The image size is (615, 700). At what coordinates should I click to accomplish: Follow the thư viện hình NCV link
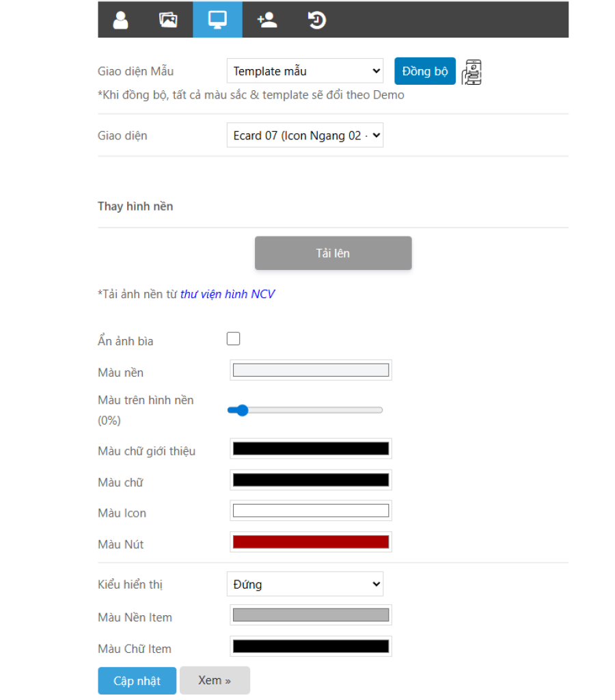pos(228,295)
